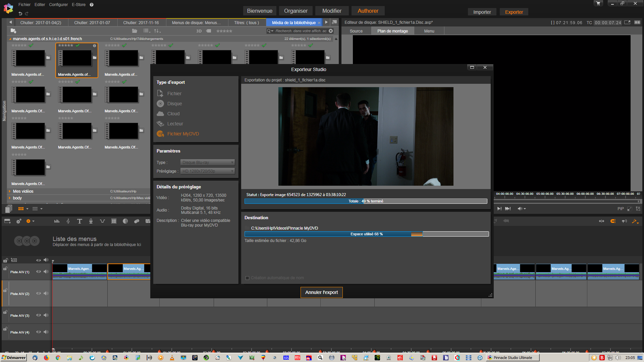644x362 pixels.
Task: Open the Fichier menu
Action: click(x=24, y=5)
